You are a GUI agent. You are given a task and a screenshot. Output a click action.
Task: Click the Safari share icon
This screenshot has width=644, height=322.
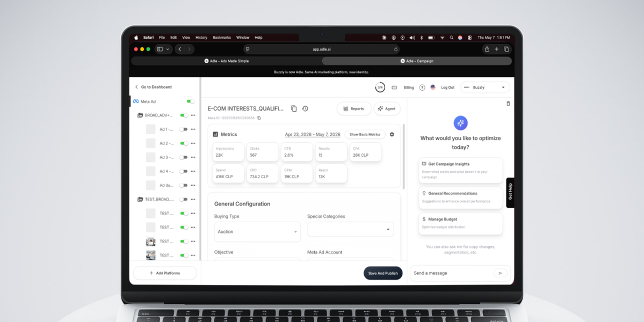click(487, 49)
